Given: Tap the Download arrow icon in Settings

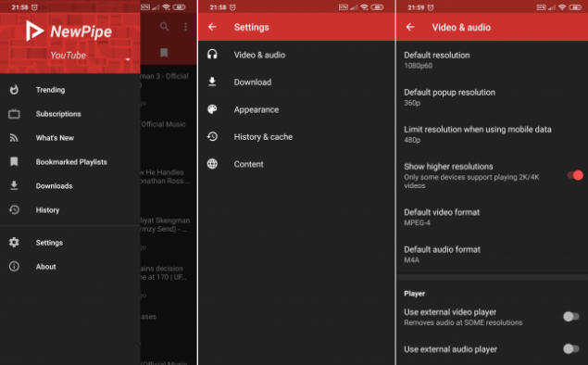Looking at the screenshot, I should 212,82.
